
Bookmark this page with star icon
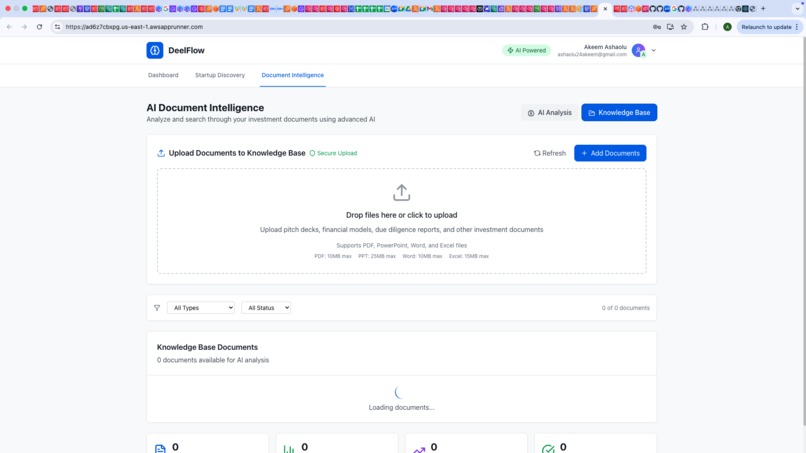click(x=684, y=27)
